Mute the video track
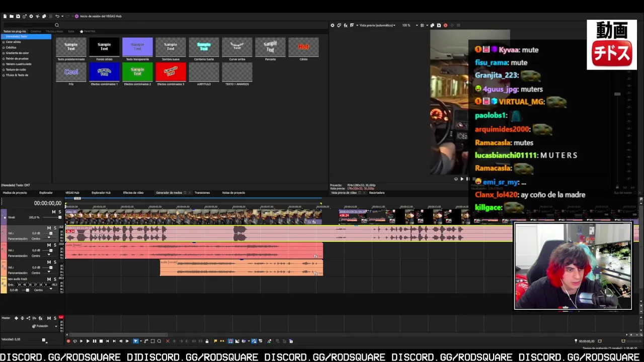The image size is (644, 362). pyautogui.click(x=53, y=212)
